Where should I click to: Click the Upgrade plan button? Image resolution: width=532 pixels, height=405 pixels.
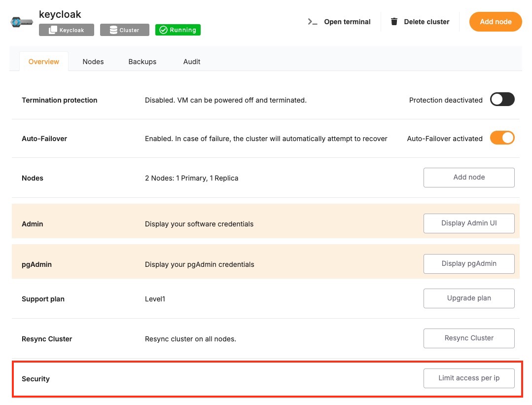pyautogui.click(x=469, y=298)
